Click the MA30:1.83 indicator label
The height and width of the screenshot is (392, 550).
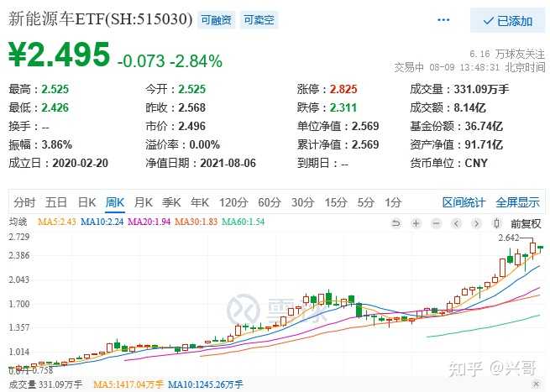196,222
